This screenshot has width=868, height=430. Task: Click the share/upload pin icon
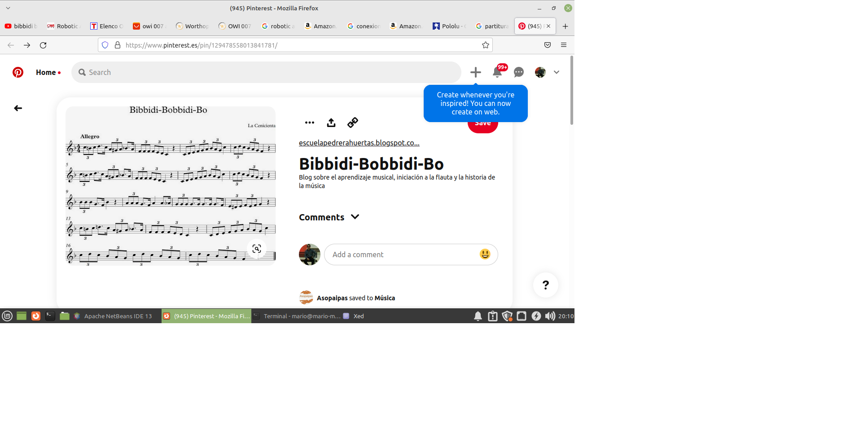click(331, 123)
